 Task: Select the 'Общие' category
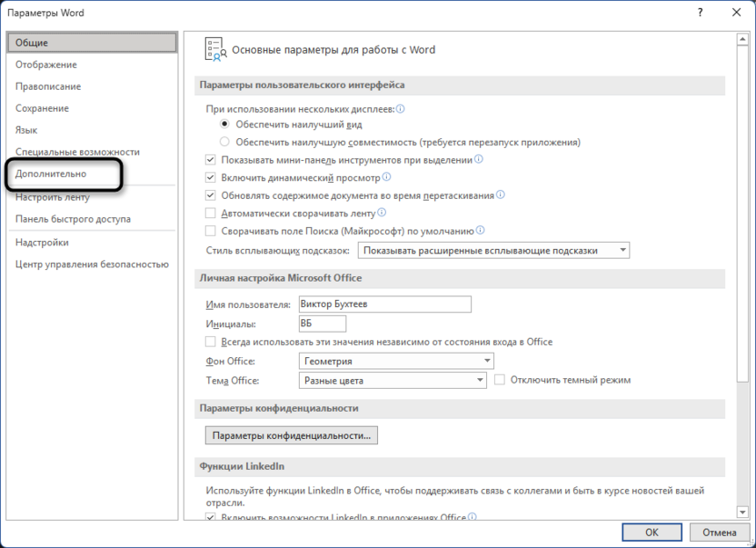click(92, 43)
